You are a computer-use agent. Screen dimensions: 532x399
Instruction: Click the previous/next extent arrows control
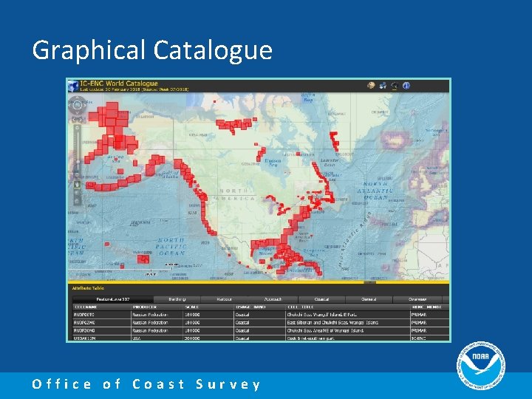click(78, 120)
